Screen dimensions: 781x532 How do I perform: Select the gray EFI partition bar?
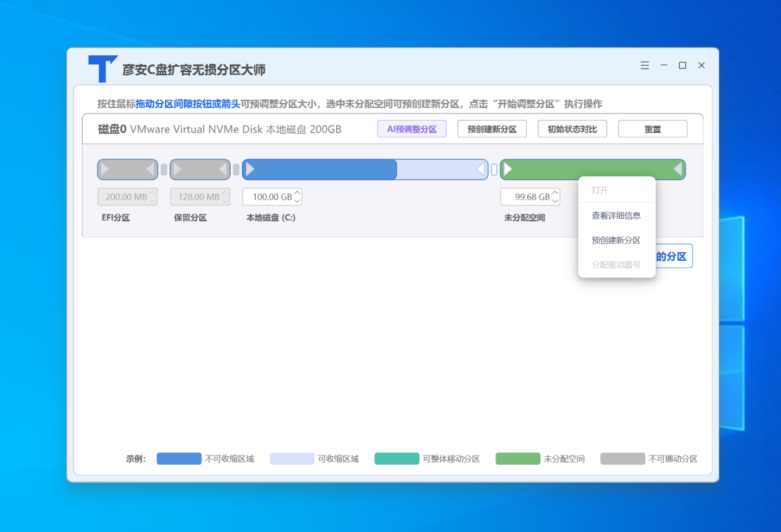128,169
